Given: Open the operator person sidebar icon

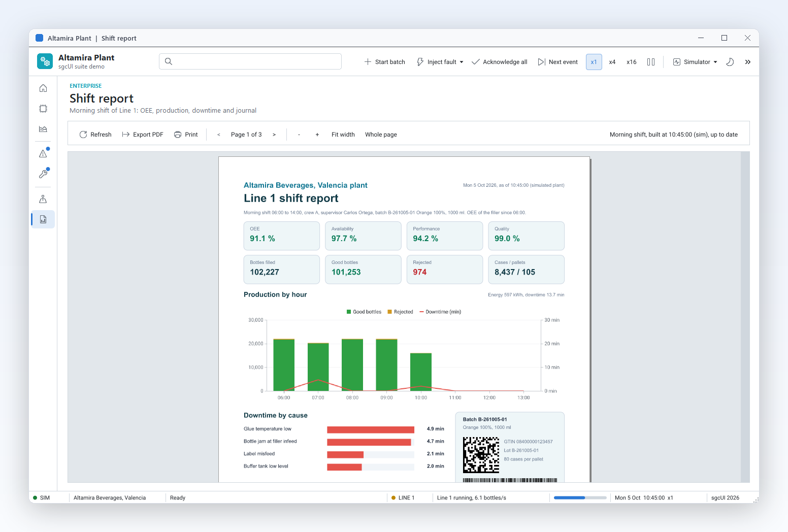Looking at the screenshot, I should tap(43, 199).
